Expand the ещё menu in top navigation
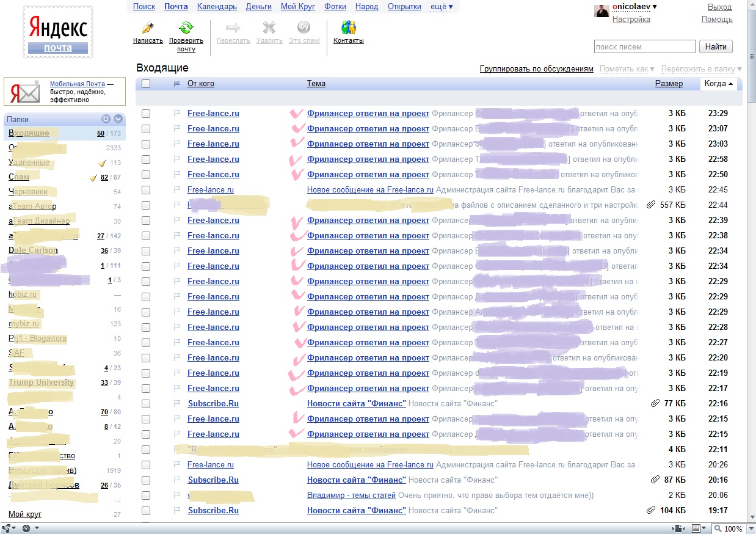 click(442, 7)
